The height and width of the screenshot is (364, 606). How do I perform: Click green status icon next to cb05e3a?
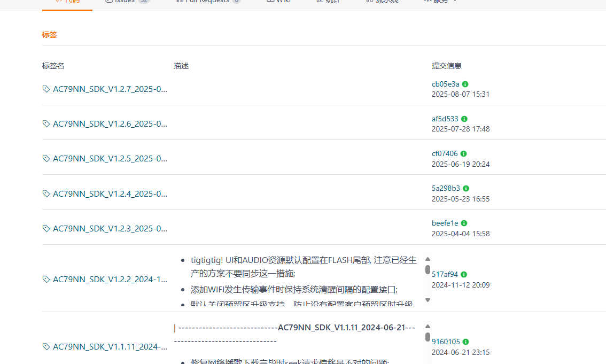tap(465, 84)
